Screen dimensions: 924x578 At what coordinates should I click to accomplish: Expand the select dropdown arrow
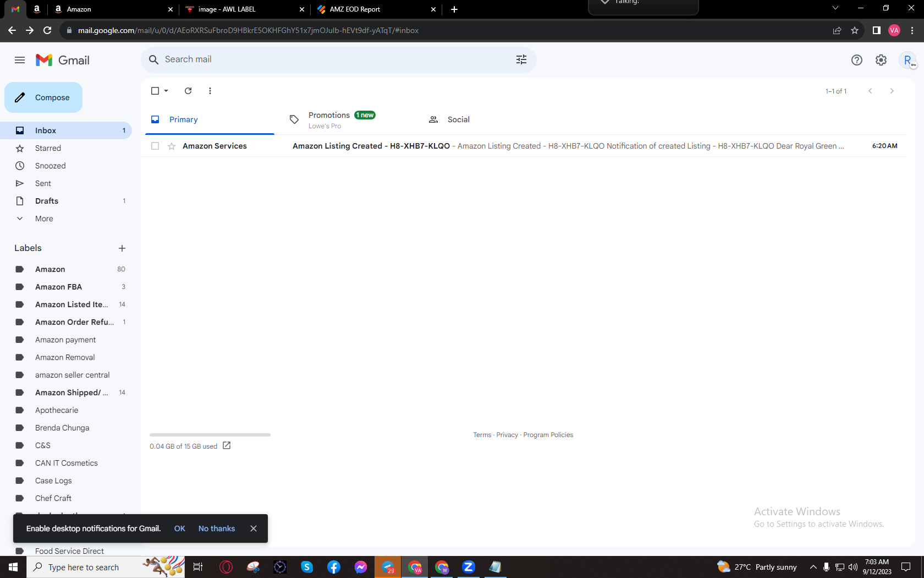pyautogui.click(x=166, y=91)
